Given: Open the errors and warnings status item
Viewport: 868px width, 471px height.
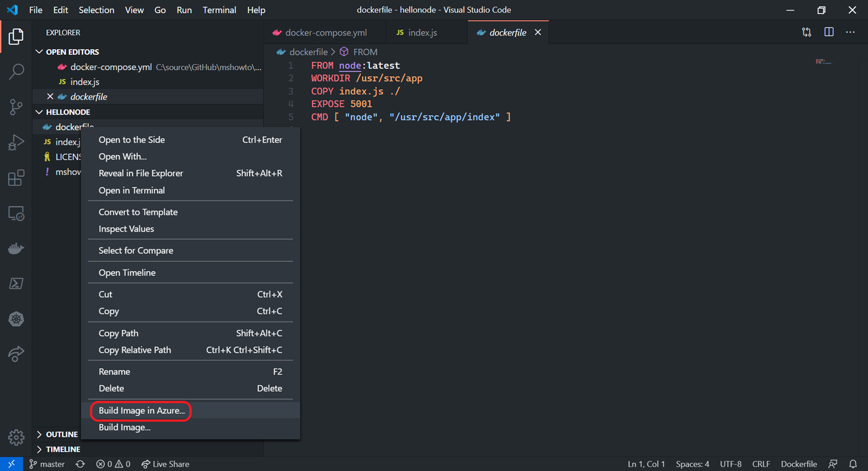Looking at the screenshot, I should click(113, 464).
